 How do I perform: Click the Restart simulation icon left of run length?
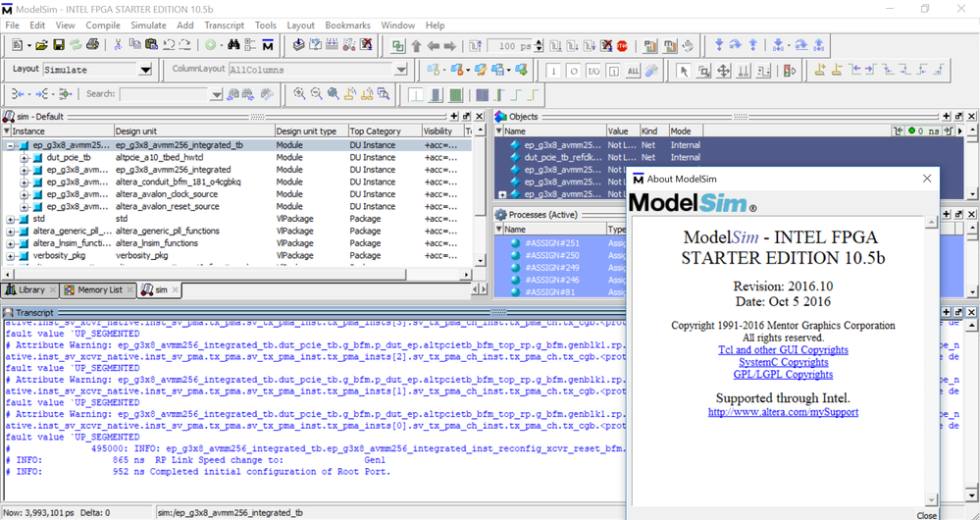click(x=476, y=45)
